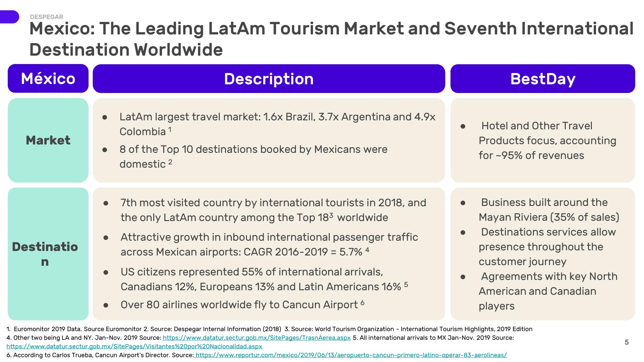Select the Destination row label
Screen dimensions: 644x362
(x=48, y=254)
